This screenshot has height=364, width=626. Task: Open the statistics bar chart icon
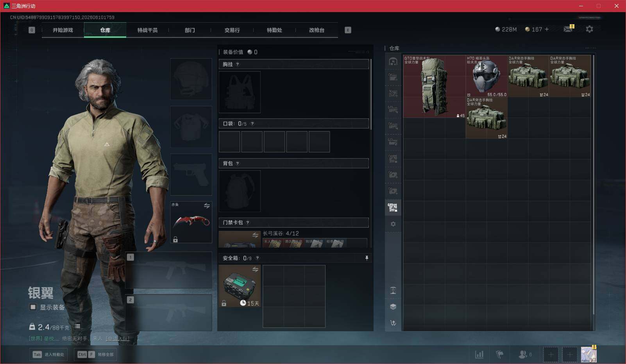[x=479, y=354]
